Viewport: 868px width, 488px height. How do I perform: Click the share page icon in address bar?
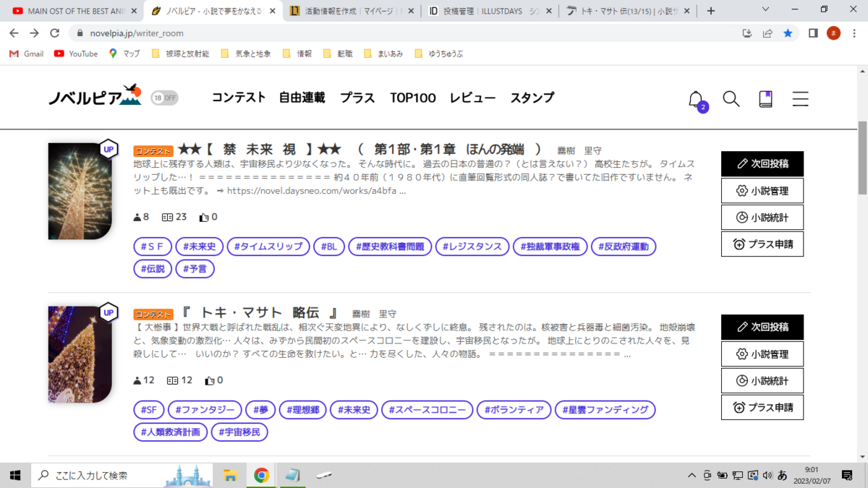tap(768, 33)
